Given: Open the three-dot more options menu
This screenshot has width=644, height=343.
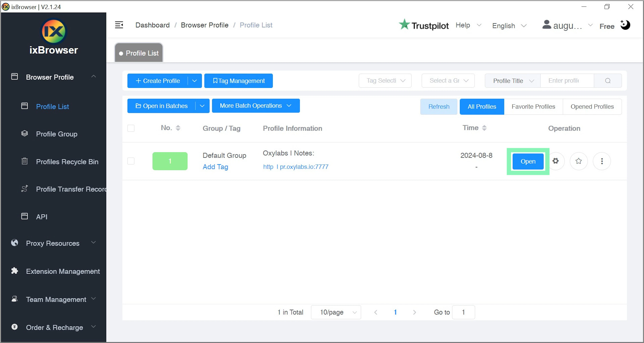Looking at the screenshot, I should 602,161.
